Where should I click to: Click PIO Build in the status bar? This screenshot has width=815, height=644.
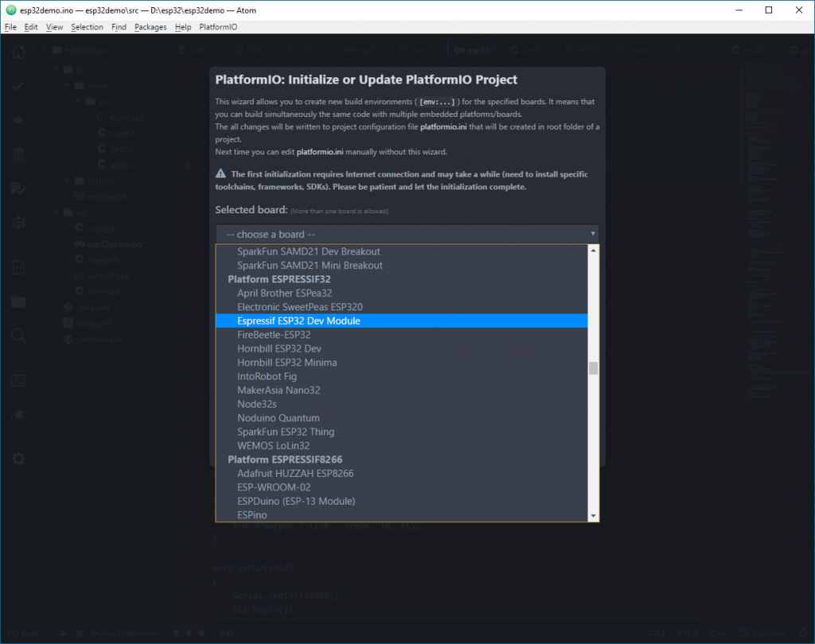[x=22, y=634]
